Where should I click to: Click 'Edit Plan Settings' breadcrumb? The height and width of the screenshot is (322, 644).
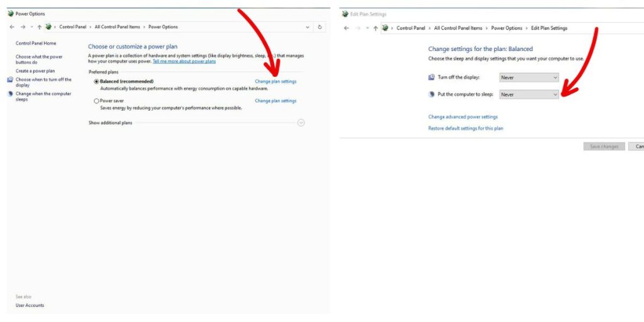[549, 28]
